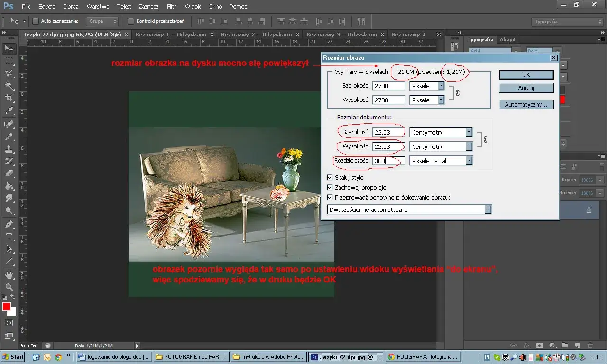Select the Lasso tool

[x=9, y=73]
